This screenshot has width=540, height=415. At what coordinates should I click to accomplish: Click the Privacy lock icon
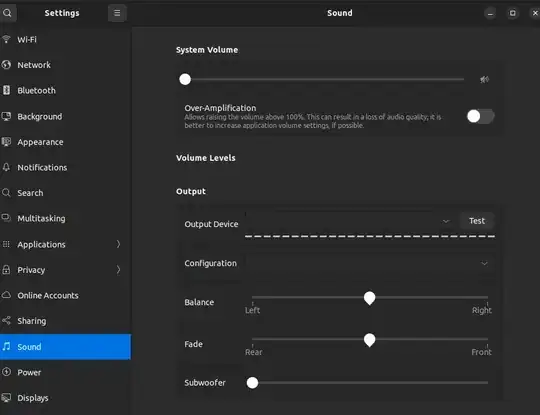[x=6, y=270]
